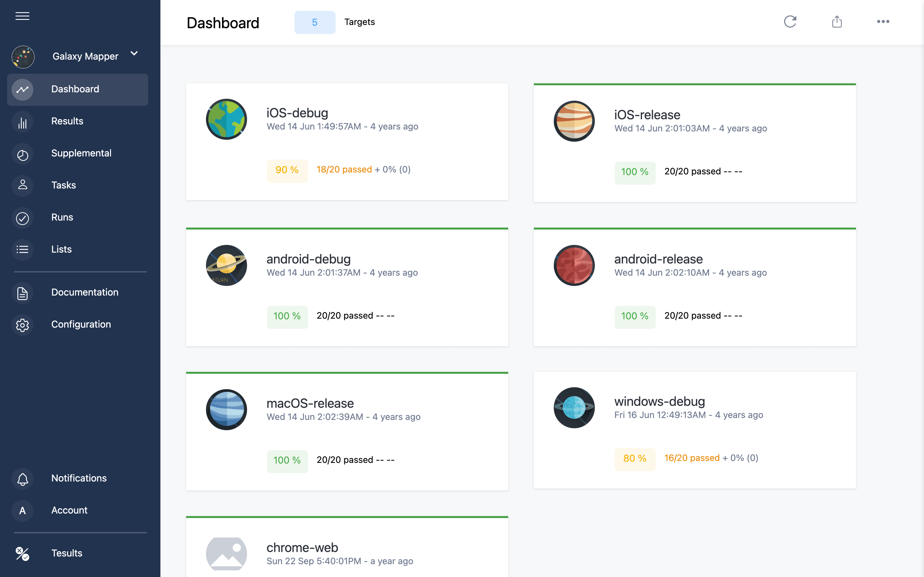Navigate to Documentation menu item
This screenshot has height=577, width=924.
(x=85, y=292)
